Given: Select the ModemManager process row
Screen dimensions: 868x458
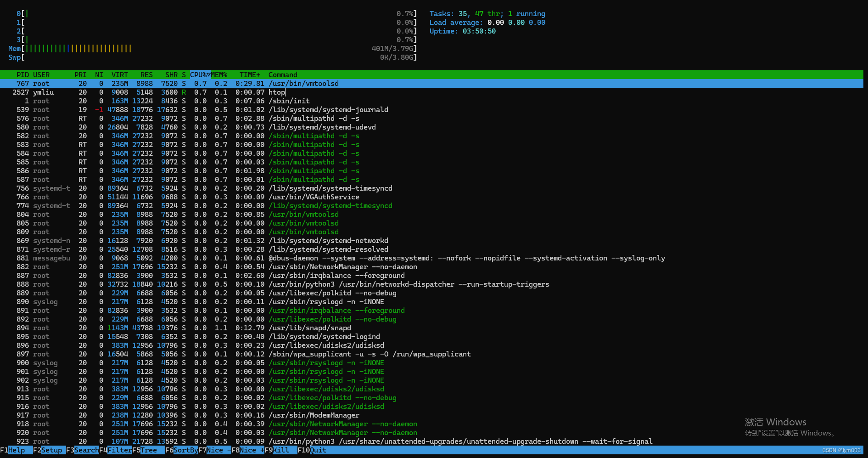Looking at the screenshot, I should click(431, 415).
